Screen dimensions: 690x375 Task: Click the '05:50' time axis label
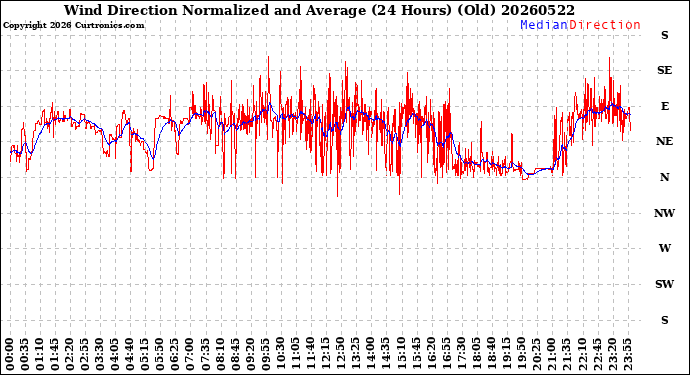point(160,354)
